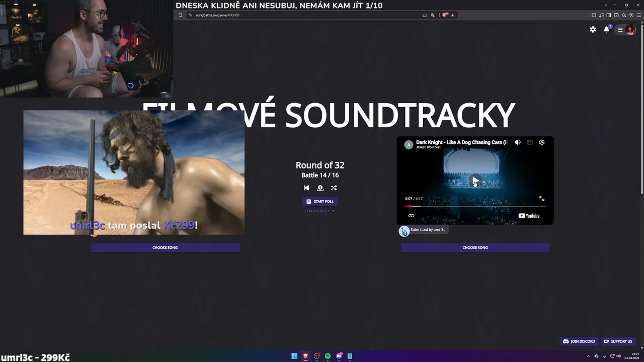
Task: Open the Support Us link
Action: coord(618,341)
